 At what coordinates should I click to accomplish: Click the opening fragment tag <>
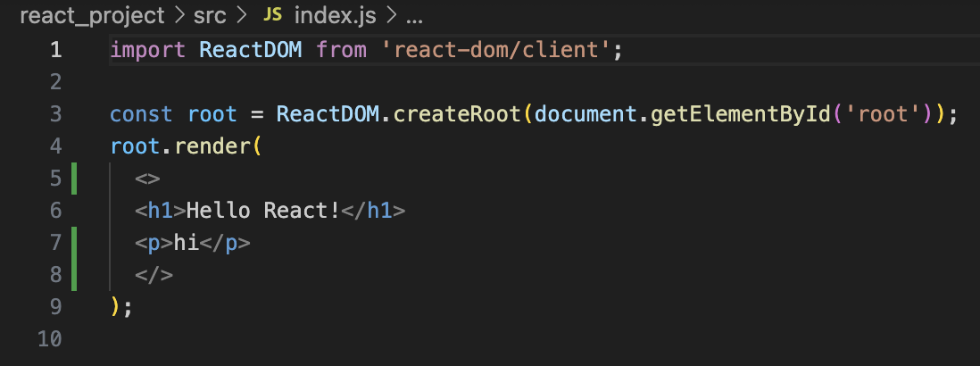(147, 179)
